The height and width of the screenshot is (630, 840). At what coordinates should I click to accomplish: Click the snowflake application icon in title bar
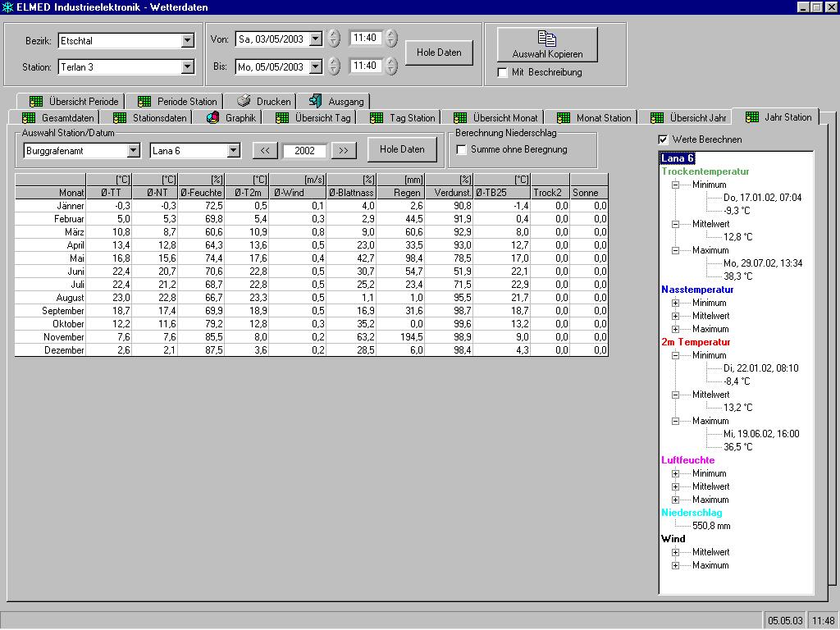click(x=7, y=7)
